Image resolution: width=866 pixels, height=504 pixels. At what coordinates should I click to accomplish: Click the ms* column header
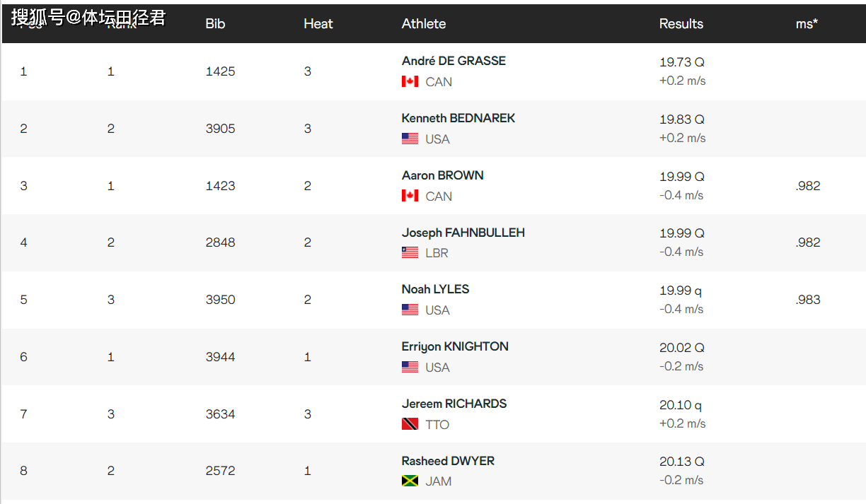(807, 23)
